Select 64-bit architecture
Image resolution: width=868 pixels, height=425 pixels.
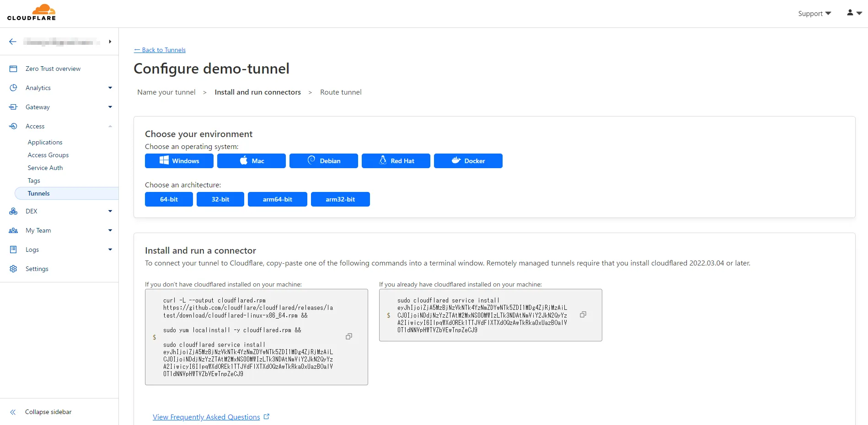point(169,199)
